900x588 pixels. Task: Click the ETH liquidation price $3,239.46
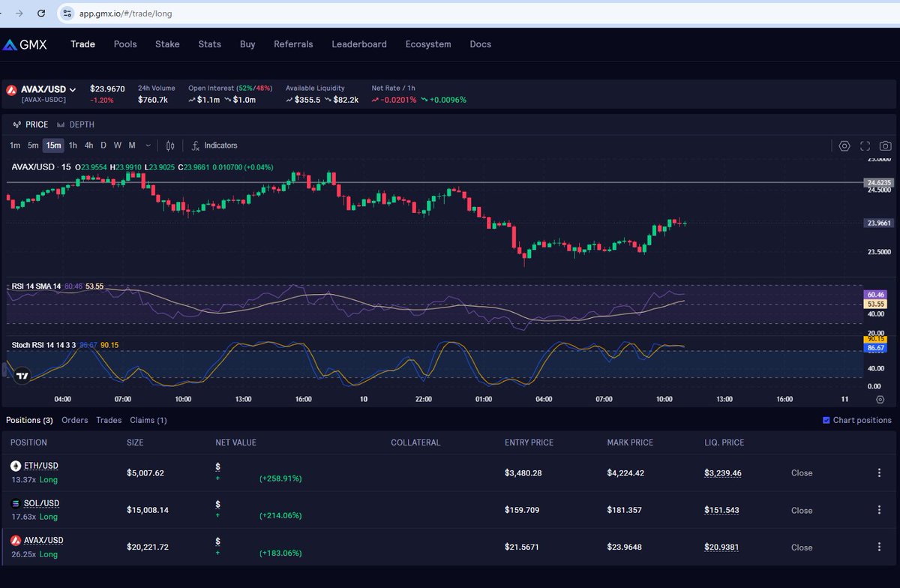pos(723,473)
